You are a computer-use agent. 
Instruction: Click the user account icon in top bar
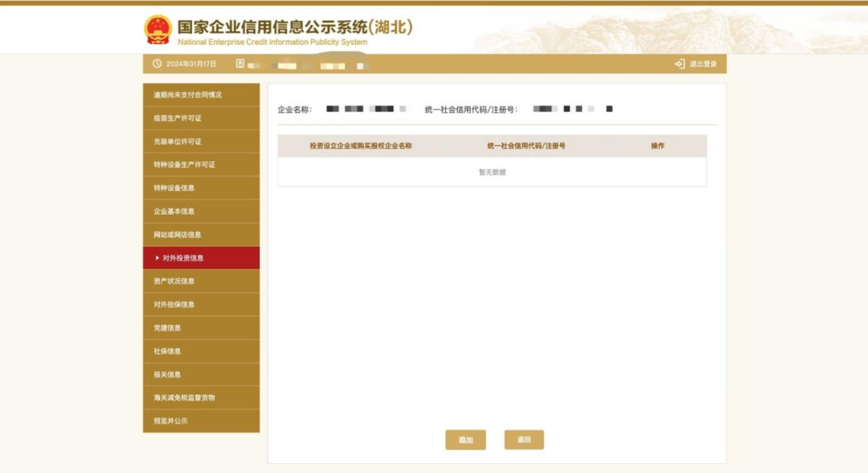[240, 64]
